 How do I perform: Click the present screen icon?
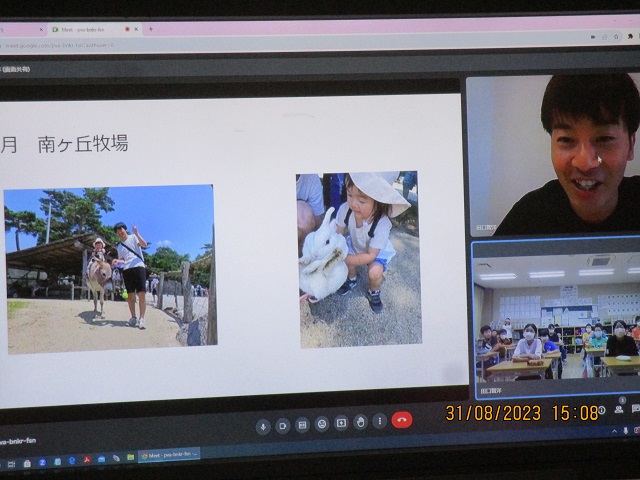tap(341, 423)
